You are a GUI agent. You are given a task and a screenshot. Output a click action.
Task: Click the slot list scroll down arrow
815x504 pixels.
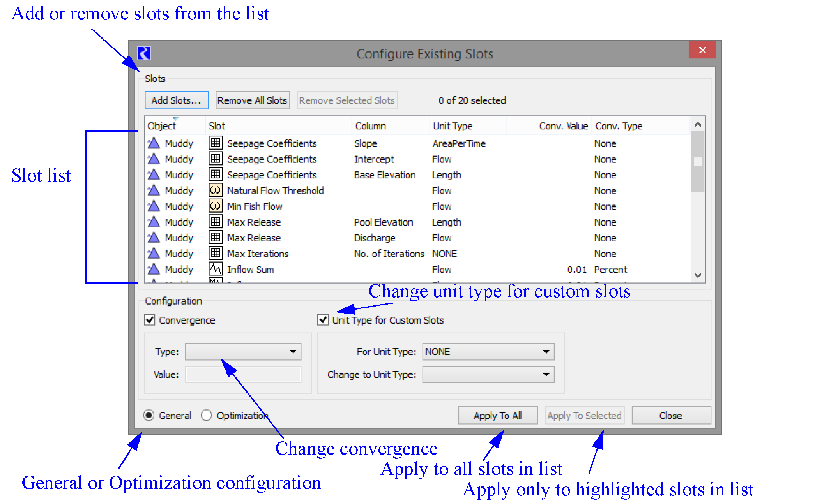coord(698,275)
